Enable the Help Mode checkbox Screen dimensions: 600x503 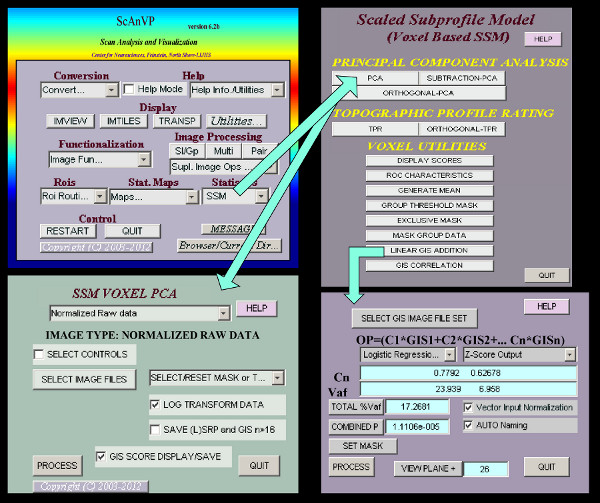click(129, 89)
